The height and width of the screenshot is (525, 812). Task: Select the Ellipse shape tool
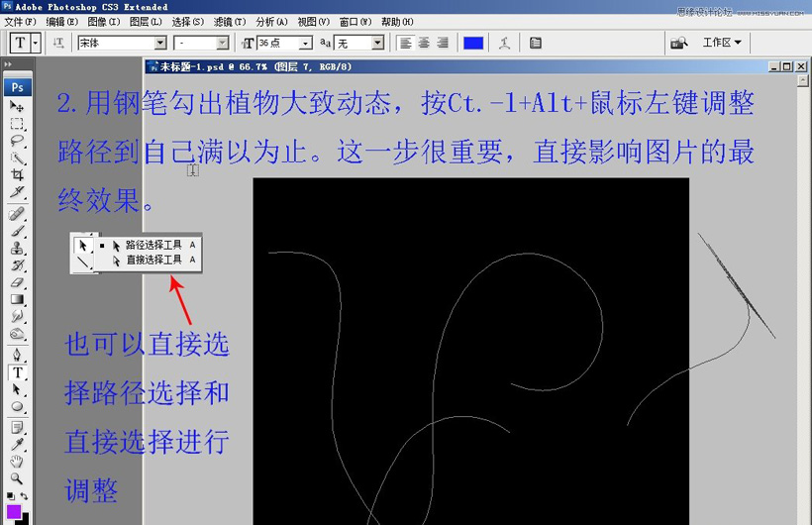click(17, 406)
